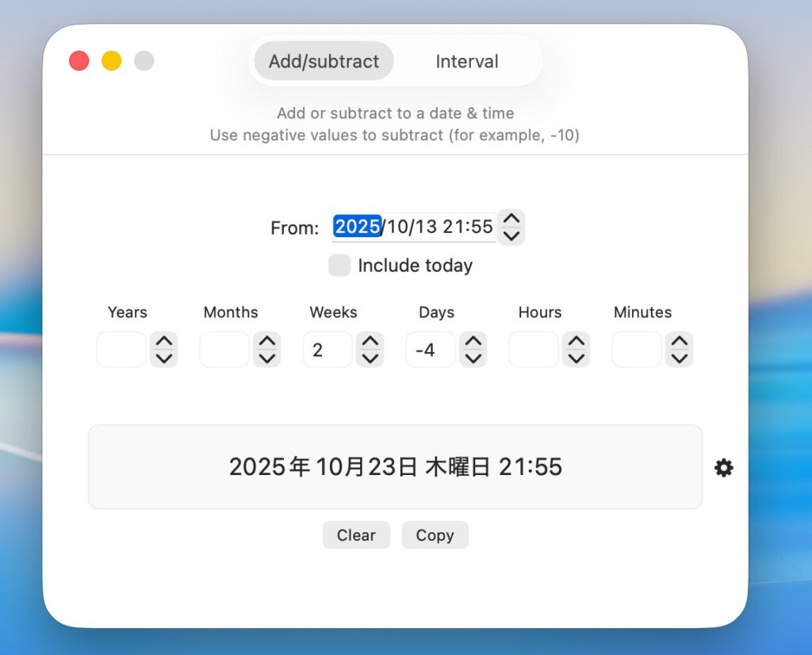Step the From date upward
Image resolution: width=812 pixels, height=655 pixels.
(511, 219)
